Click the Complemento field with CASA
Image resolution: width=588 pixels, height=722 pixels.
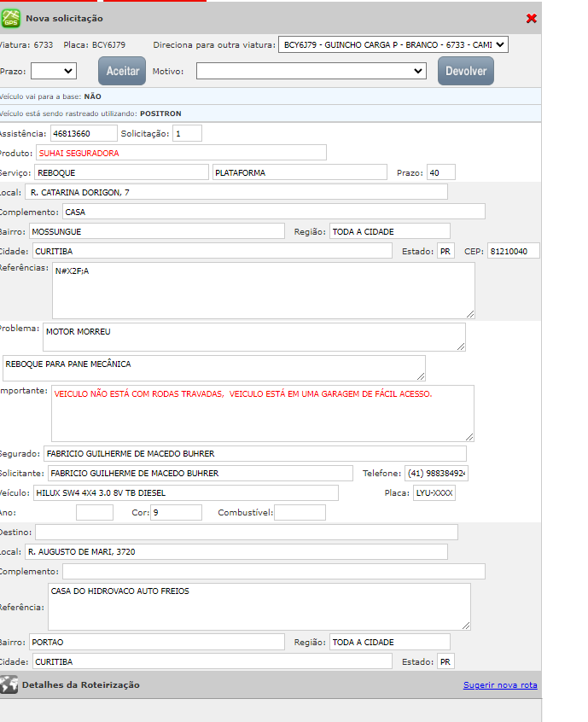click(x=274, y=212)
